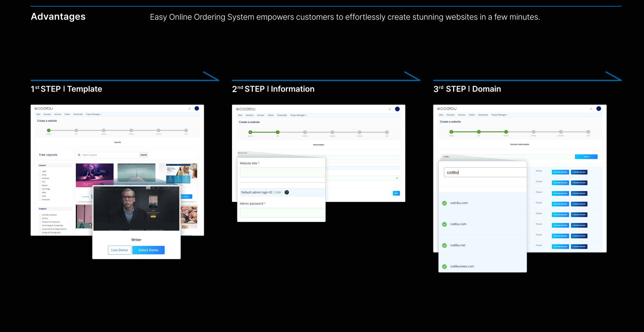Viewport: 644px width, 332px height.
Task: Open the user avatar in the Domain step screenshot
Action: pyautogui.click(x=599, y=109)
